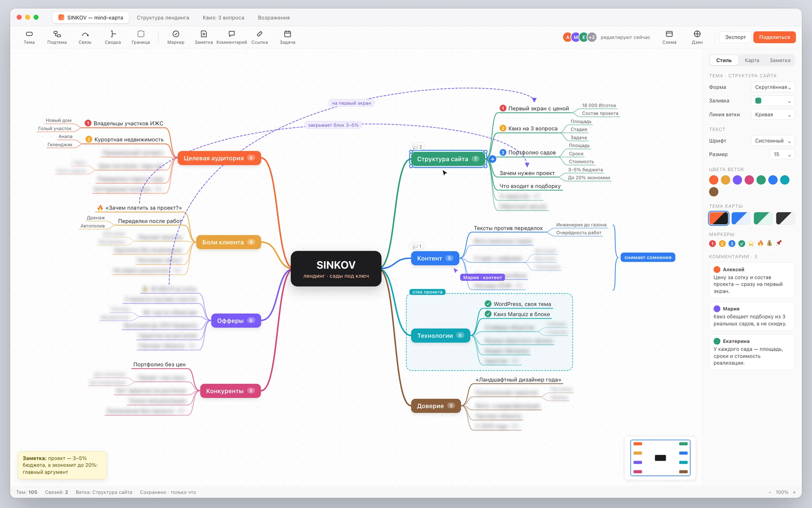Pick the green checkmark marker

pos(742,243)
